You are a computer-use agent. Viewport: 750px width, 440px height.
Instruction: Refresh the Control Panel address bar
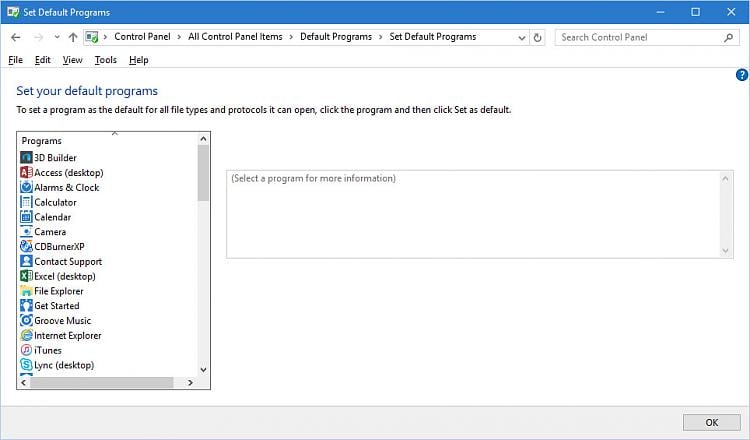click(538, 37)
